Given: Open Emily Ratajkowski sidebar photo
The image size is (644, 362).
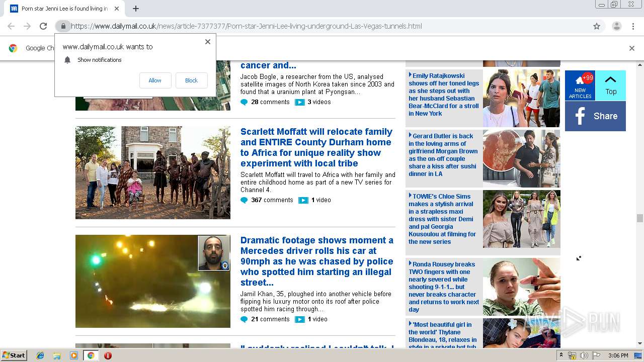Looking at the screenshot, I should coord(521,98).
